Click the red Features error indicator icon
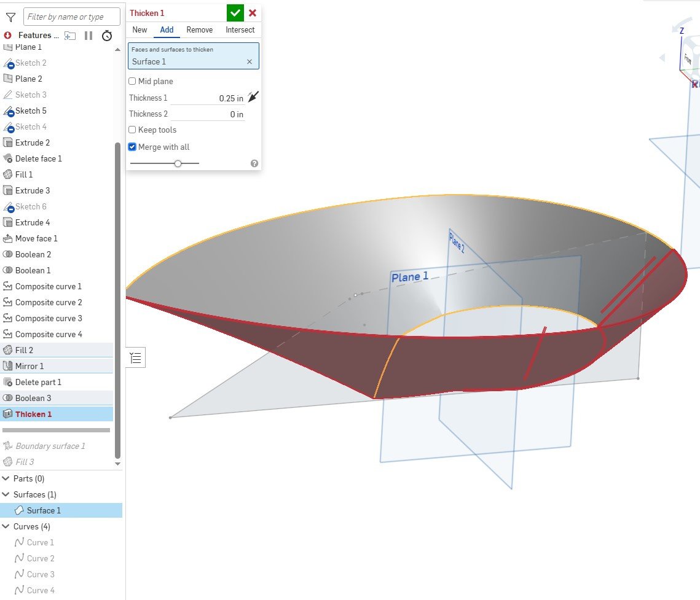 tap(7, 35)
